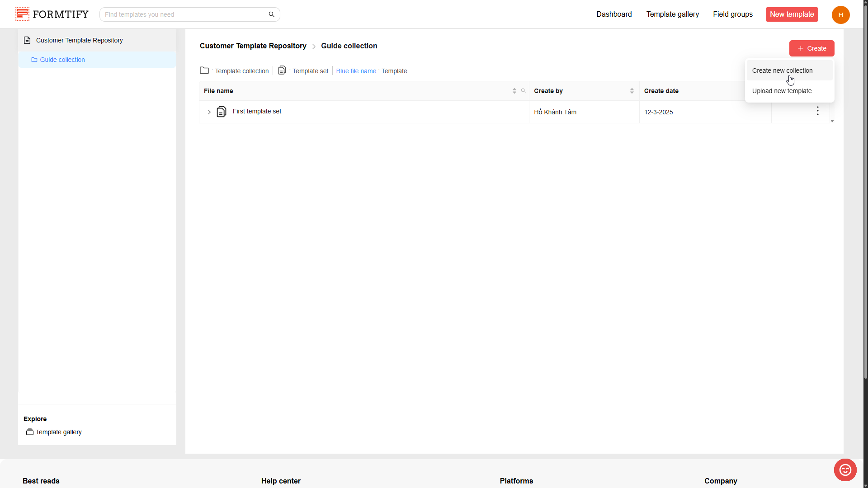Click the First template set document icon

point(222,112)
